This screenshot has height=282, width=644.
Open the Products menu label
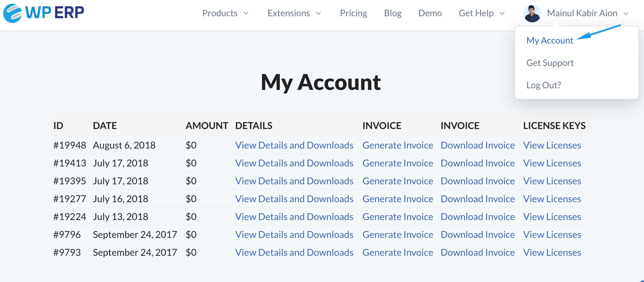click(x=220, y=13)
